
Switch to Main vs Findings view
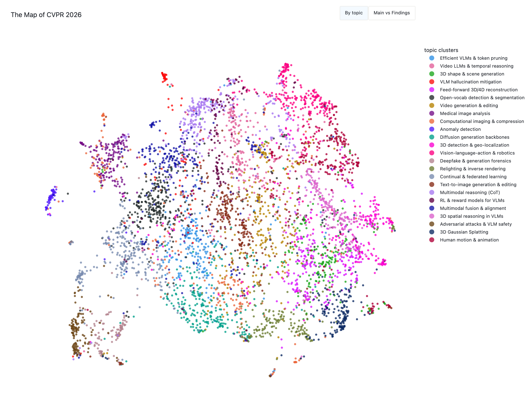pos(392,13)
